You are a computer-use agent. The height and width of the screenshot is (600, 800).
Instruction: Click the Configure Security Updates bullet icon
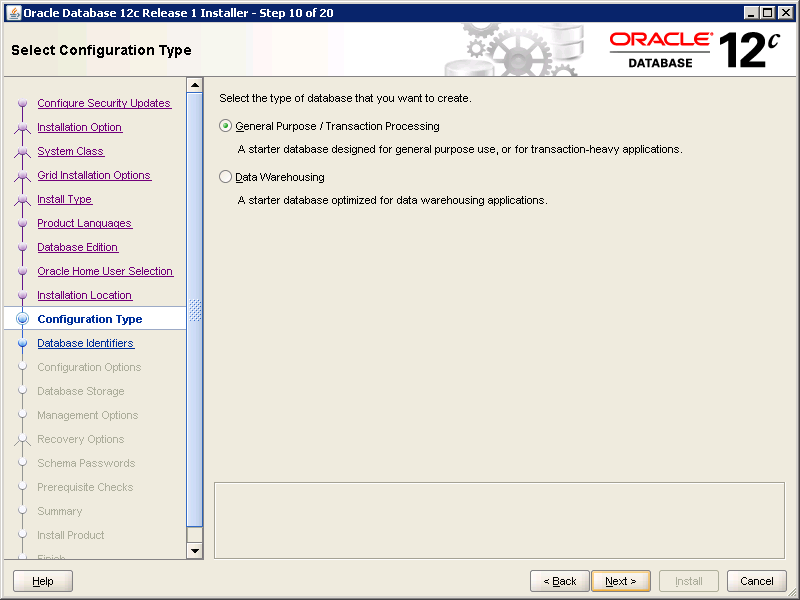[22, 103]
